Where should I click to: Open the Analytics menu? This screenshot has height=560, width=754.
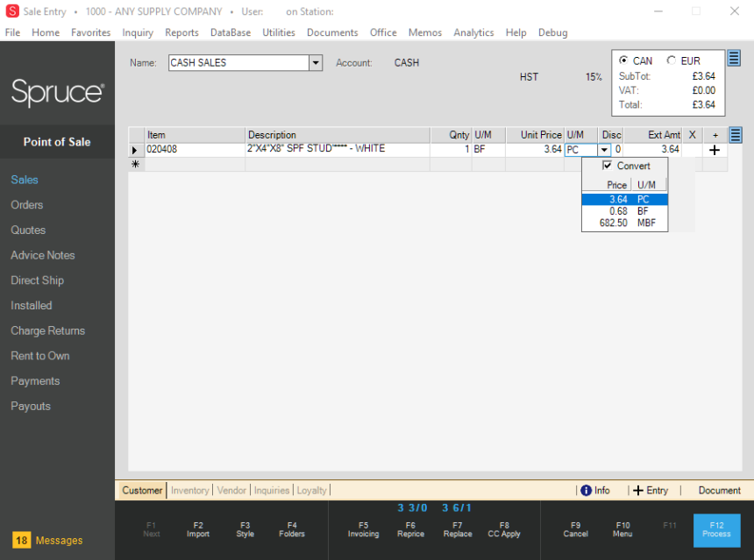(473, 32)
